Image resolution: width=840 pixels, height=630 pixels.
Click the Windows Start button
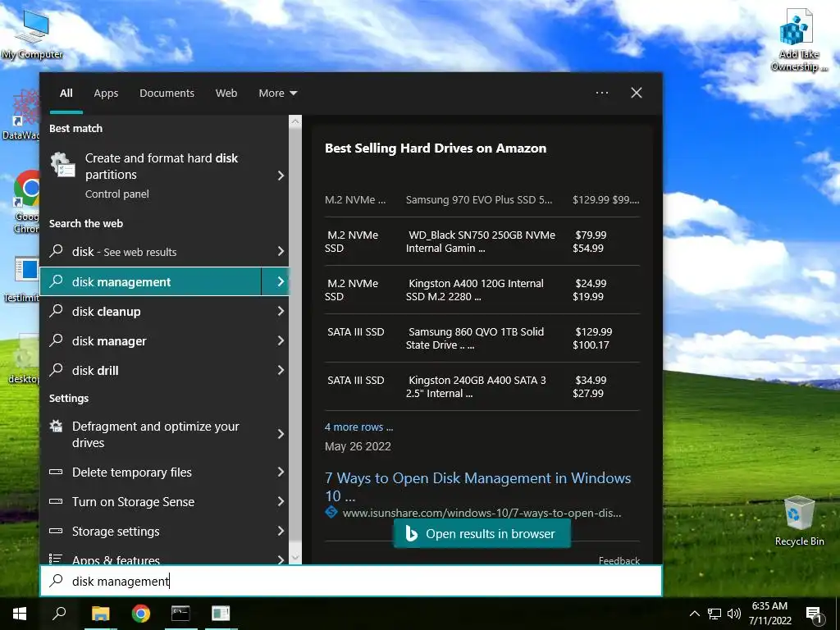20,614
